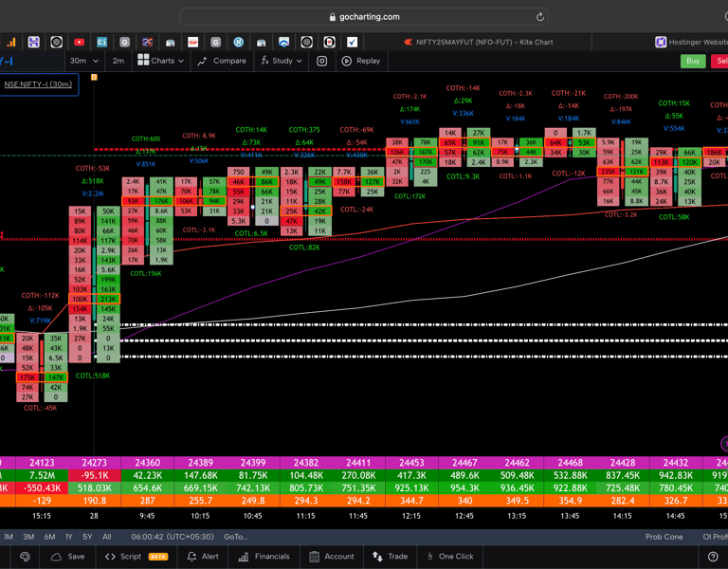
Task: Click the Charts layout grid icon
Action: 143,60
